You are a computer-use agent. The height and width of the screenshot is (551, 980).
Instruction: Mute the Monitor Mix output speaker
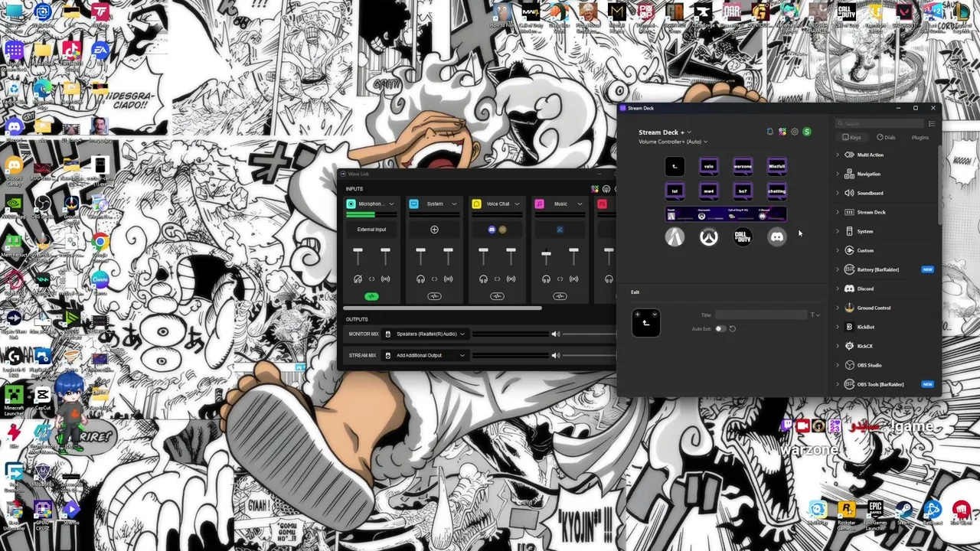pos(555,334)
